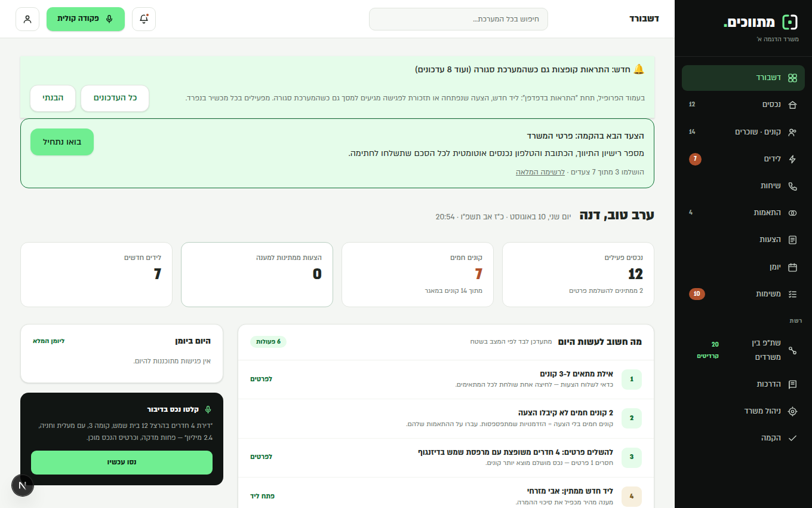Click the התאמות matching icon
This screenshot has width=812, height=508.
pos(792,213)
